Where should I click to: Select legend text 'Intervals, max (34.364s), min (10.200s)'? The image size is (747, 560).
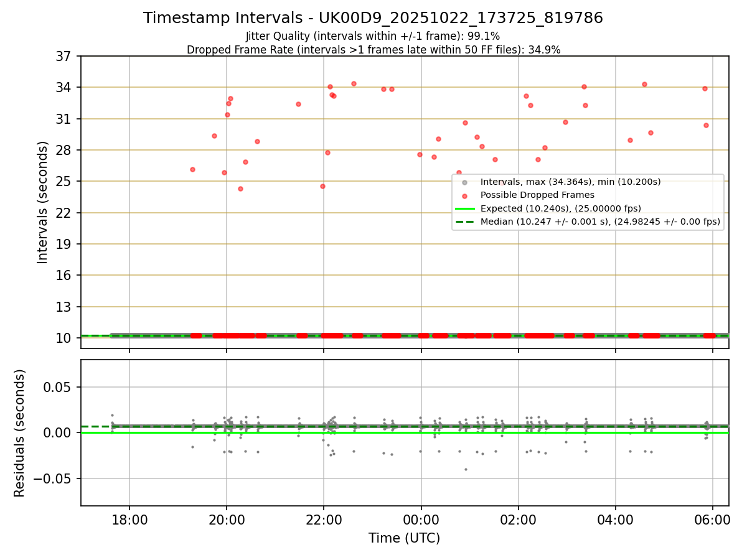click(570, 182)
